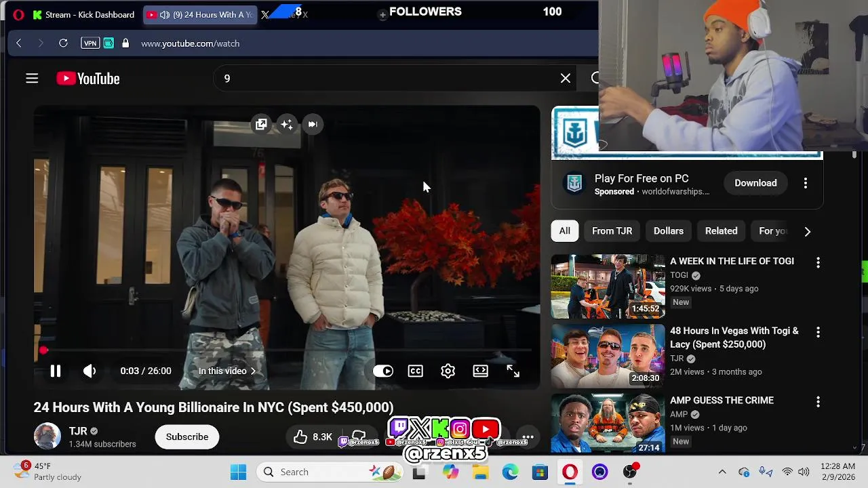
Task: Open the TJR channel name link
Action: (78, 431)
